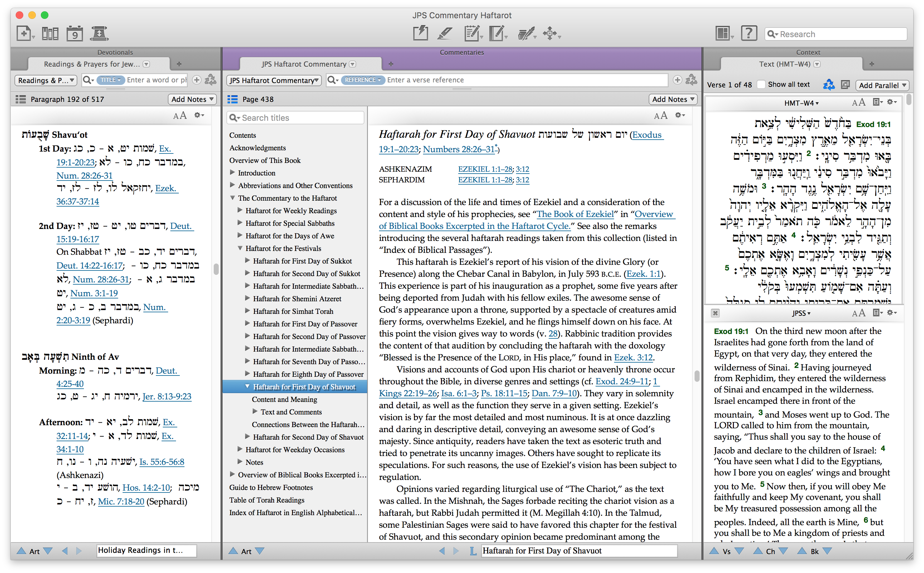Viewport: 924px width, 573px height.
Task: Open gear settings in commentary pane
Action: (680, 115)
